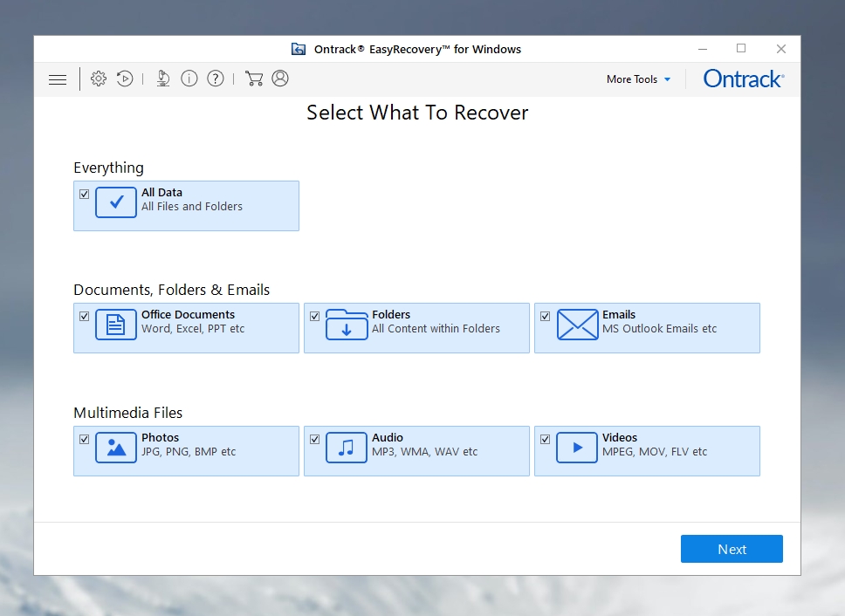Click the resume recovery icon
Viewport: 845px width, 616px height.
[x=125, y=79]
